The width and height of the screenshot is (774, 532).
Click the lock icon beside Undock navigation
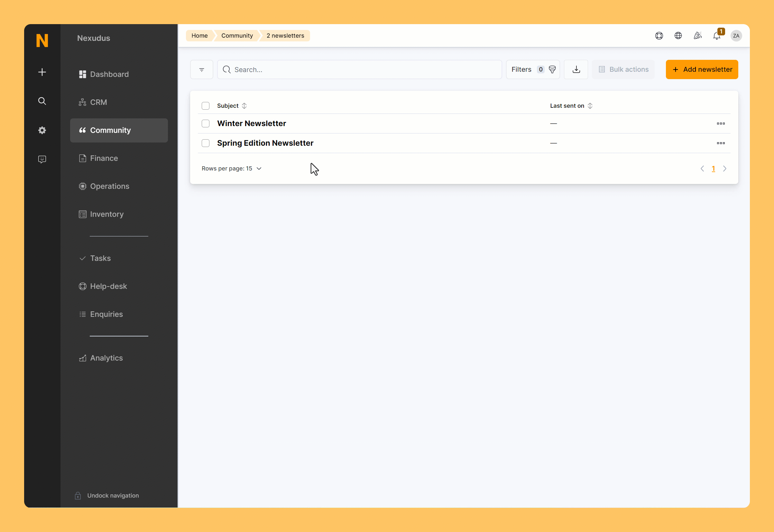click(x=78, y=496)
